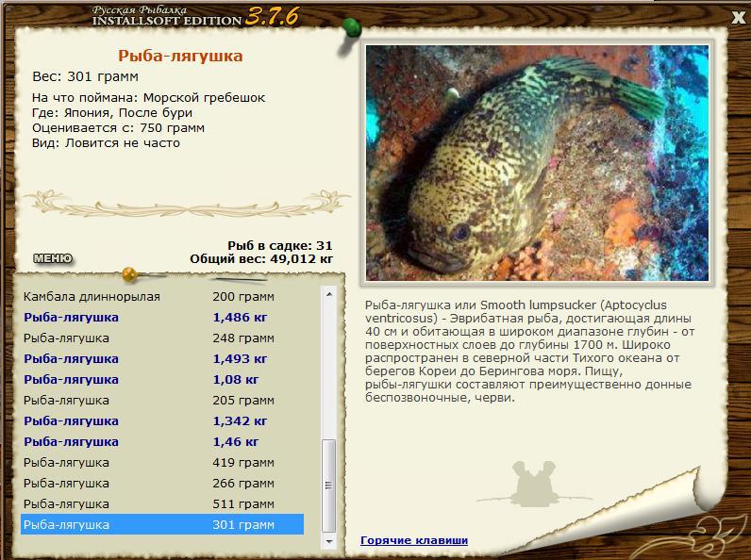This screenshot has width=751, height=560.
Task: Select Рыба-лягушка 205 грамм row
Action: [162, 400]
